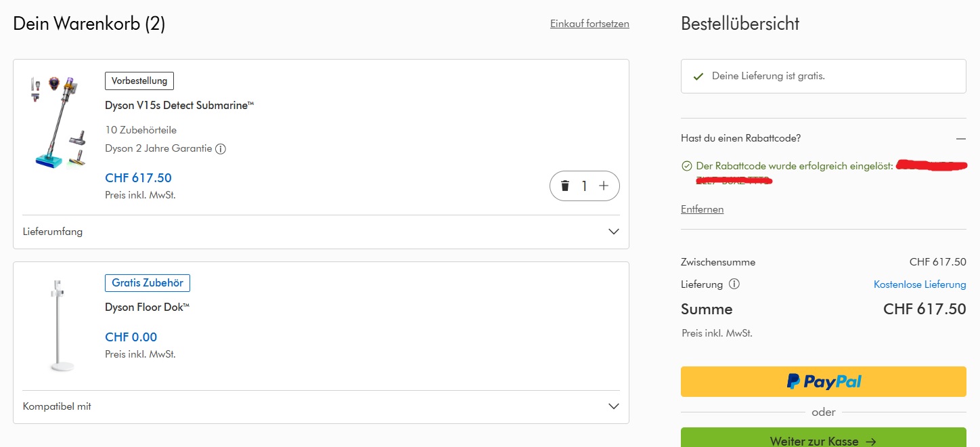
Task: Click the Dyson Floor Dok product name
Action: pyautogui.click(x=147, y=307)
